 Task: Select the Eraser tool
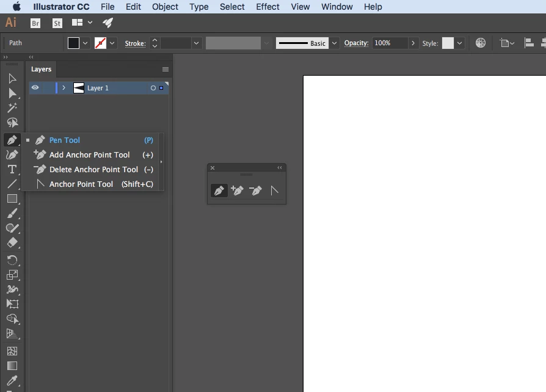[x=12, y=242]
